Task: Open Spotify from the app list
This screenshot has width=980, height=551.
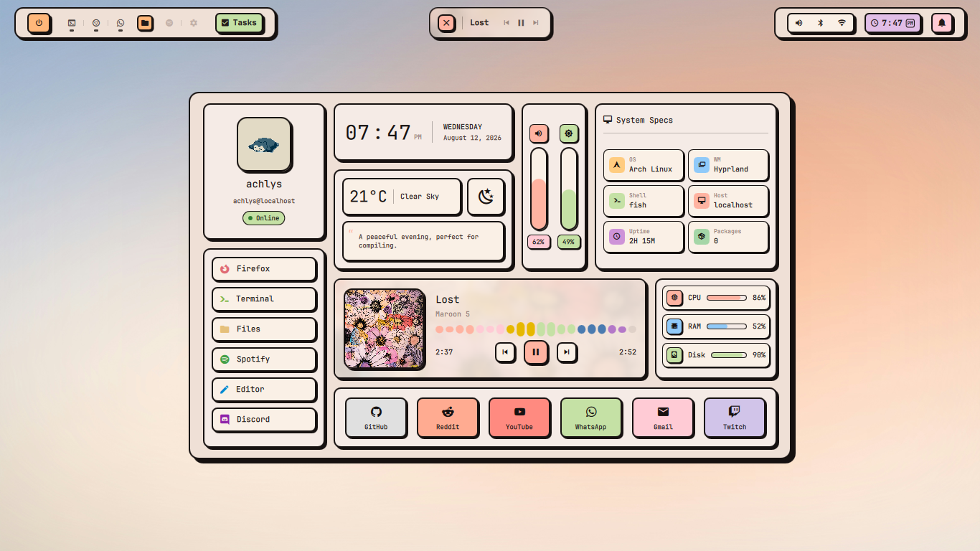Action: (x=264, y=359)
